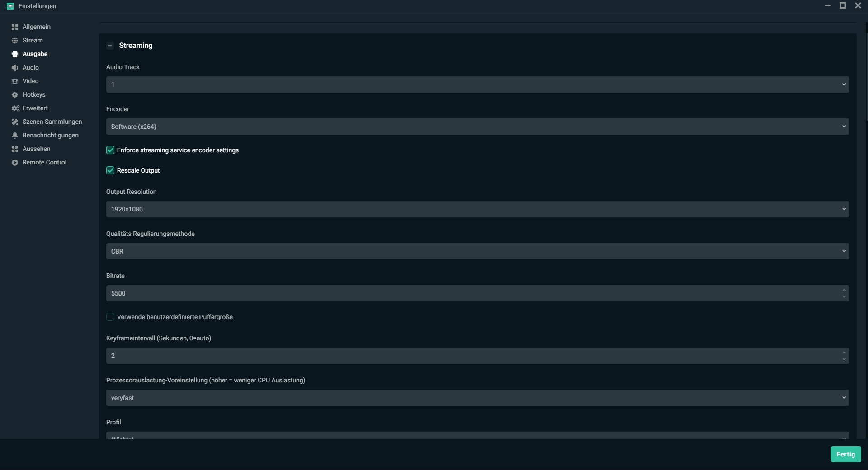Viewport: 868px width, 470px height.
Task: Click the Stream globe icon
Action: click(15, 41)
